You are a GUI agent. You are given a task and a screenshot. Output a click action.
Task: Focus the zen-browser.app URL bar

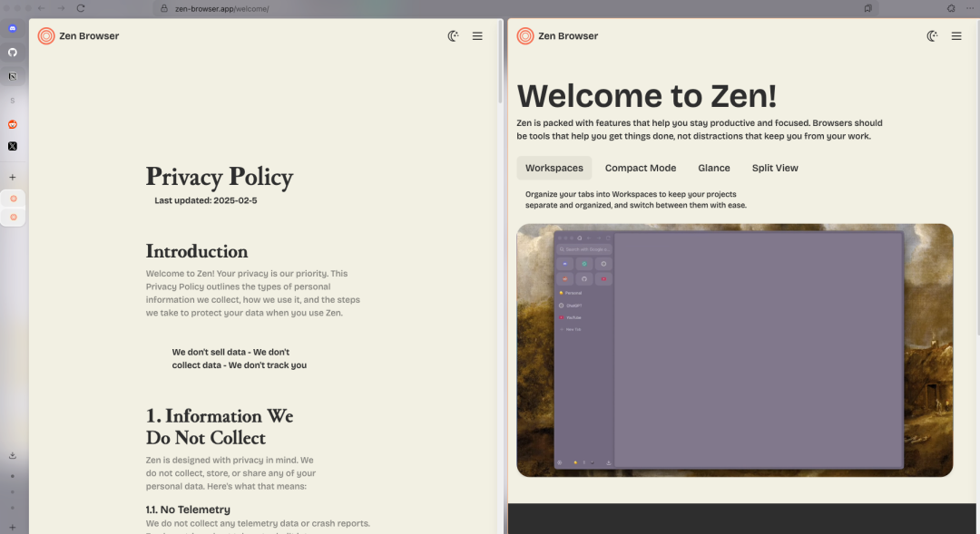coord(515,9)
